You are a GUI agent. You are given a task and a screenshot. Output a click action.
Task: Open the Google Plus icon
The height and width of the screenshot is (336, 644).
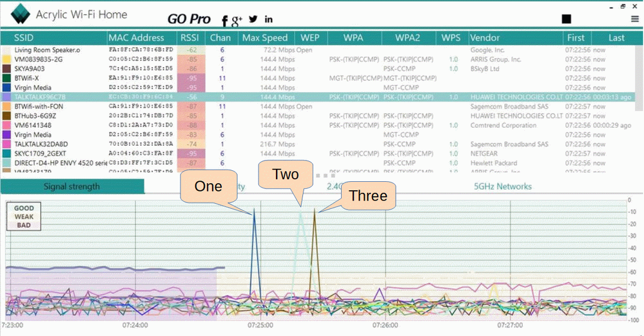[237, 20]
